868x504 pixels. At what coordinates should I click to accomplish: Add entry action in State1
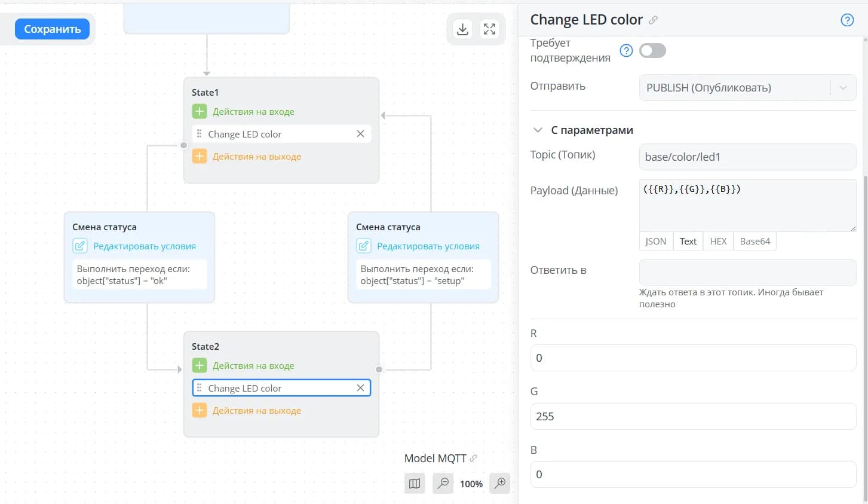pyautogui.click(x=200, y=111)
